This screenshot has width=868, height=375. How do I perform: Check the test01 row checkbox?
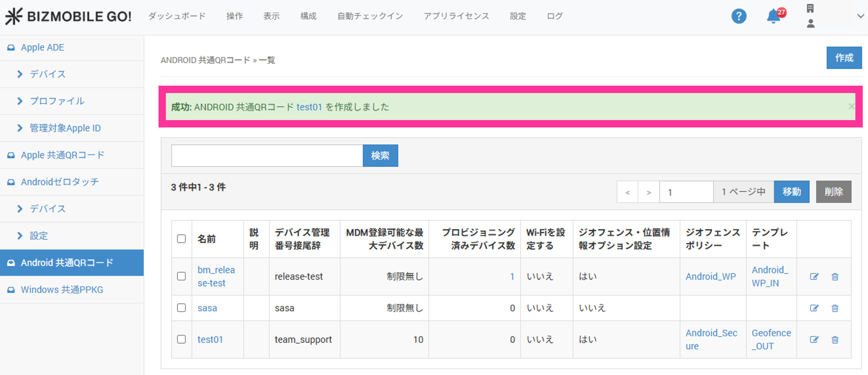click(x=181, y=339)
